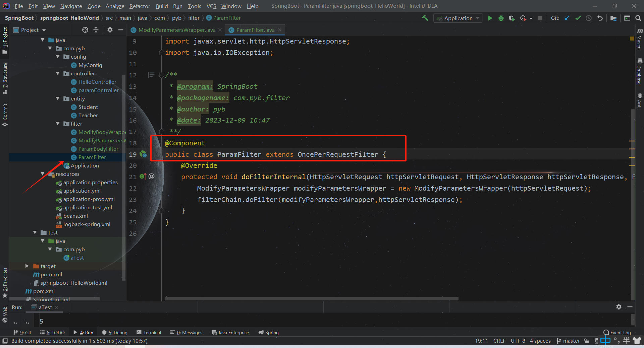Toggle the 2: Favorites tool window

5,282
